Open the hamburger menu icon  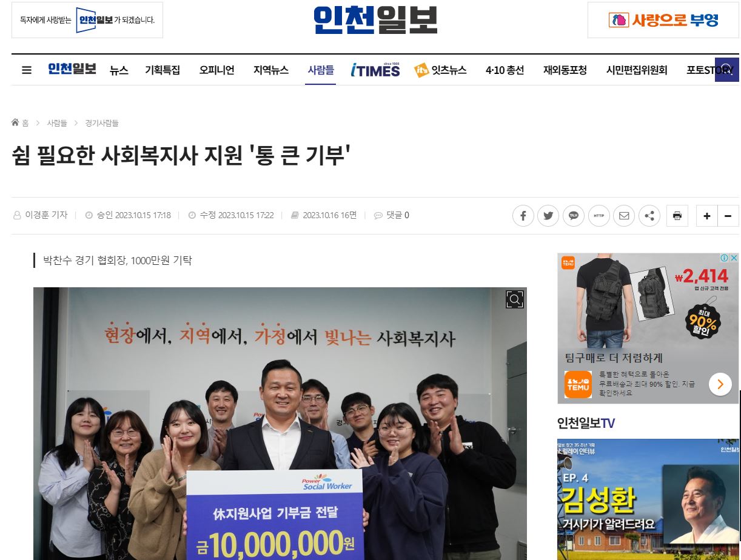(x=26, y=70)
